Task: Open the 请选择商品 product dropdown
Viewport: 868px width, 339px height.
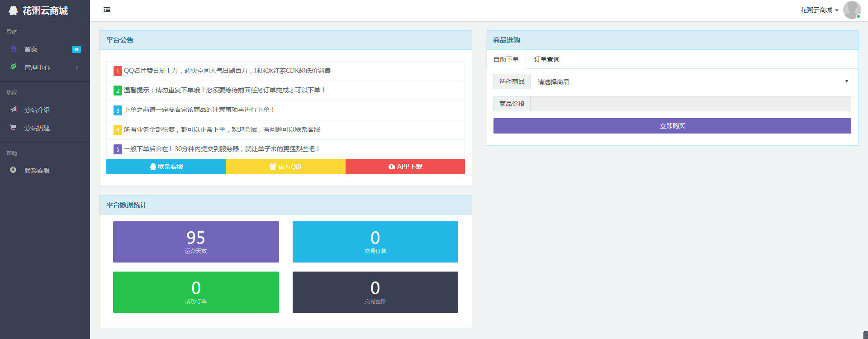Action: click(690, 81)
